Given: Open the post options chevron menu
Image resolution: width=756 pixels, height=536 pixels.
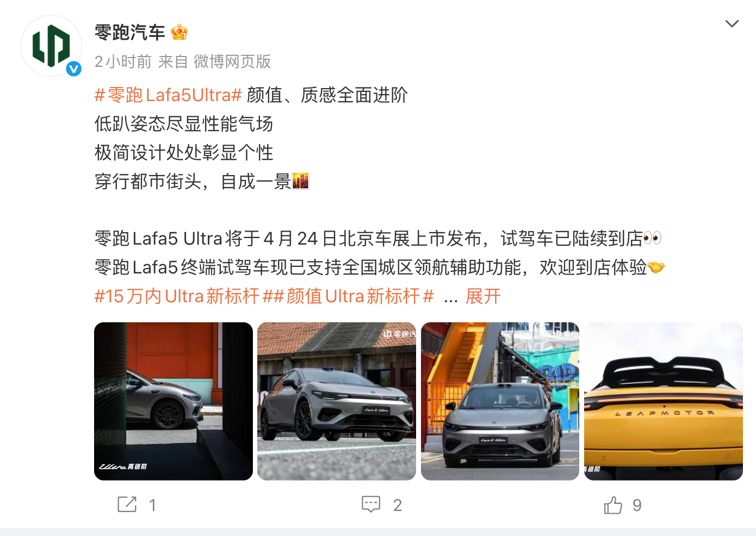Looking at the screenshot, I should [732, 23].
